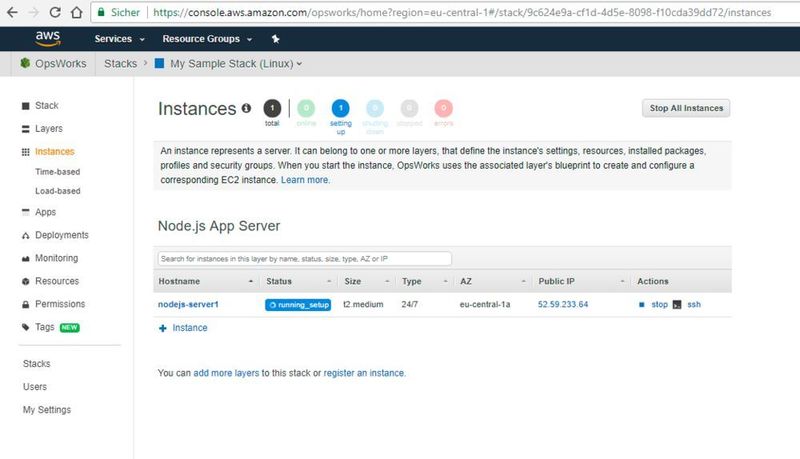800x459 pixels.
Task: Click the total instances count circle
Action: [x=272, y=108]
